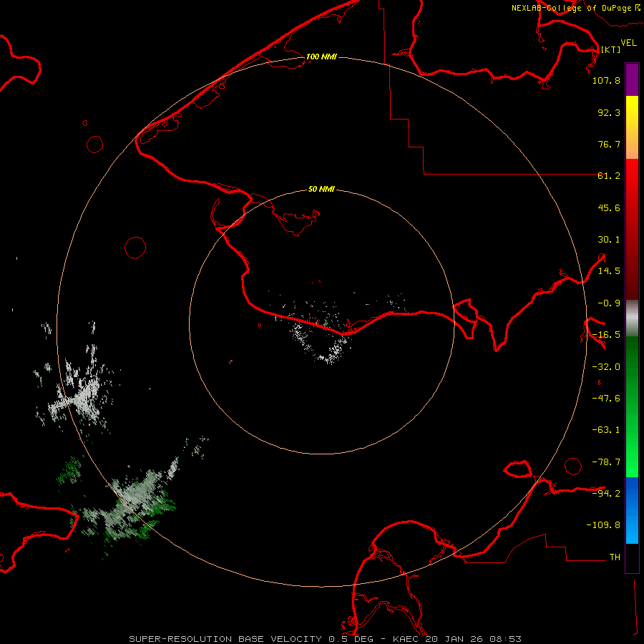Select the 45.6 velocity scale value
This screenshot has height=644, width=644.
pos(609,208)
